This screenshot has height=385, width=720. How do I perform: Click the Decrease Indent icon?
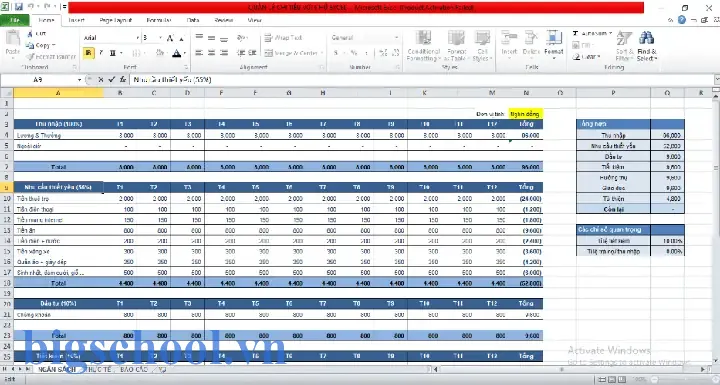click(x=241, y=53)
